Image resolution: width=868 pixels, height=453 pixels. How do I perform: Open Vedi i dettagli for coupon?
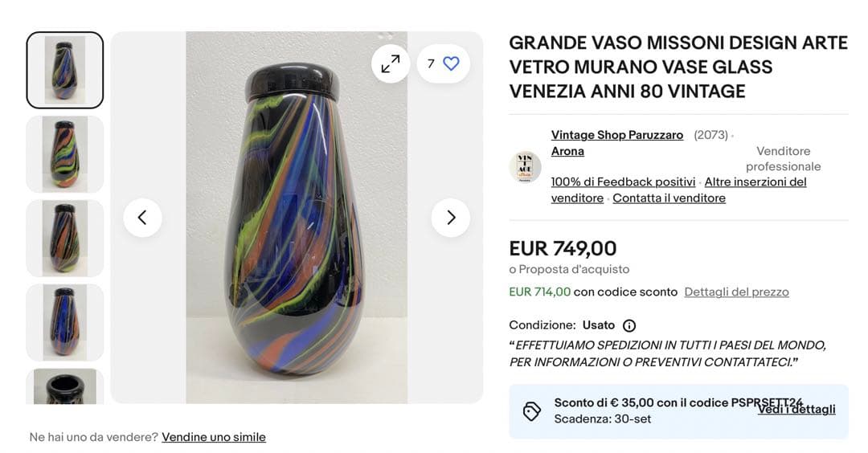pyautogui.click(x=796, y=410)
